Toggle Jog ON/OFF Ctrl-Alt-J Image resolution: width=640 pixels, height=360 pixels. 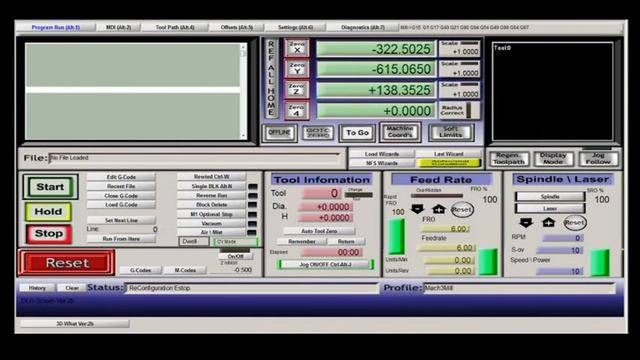point(325,264)
